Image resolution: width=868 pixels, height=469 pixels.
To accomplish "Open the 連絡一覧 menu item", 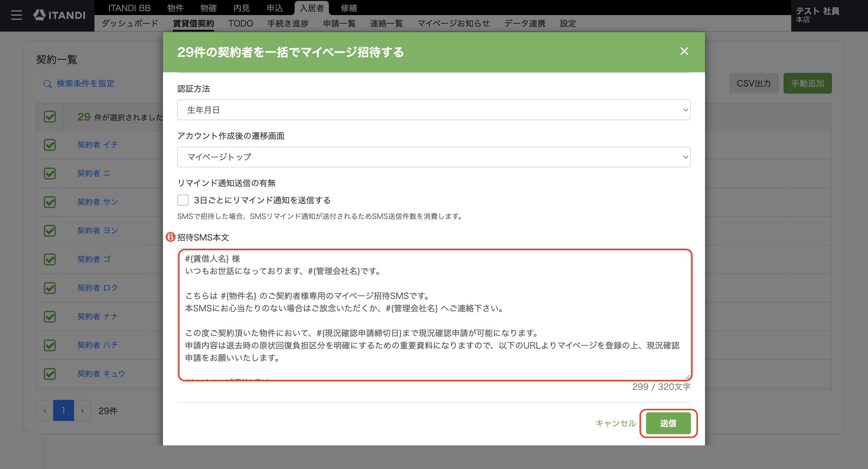I will 386,23.
